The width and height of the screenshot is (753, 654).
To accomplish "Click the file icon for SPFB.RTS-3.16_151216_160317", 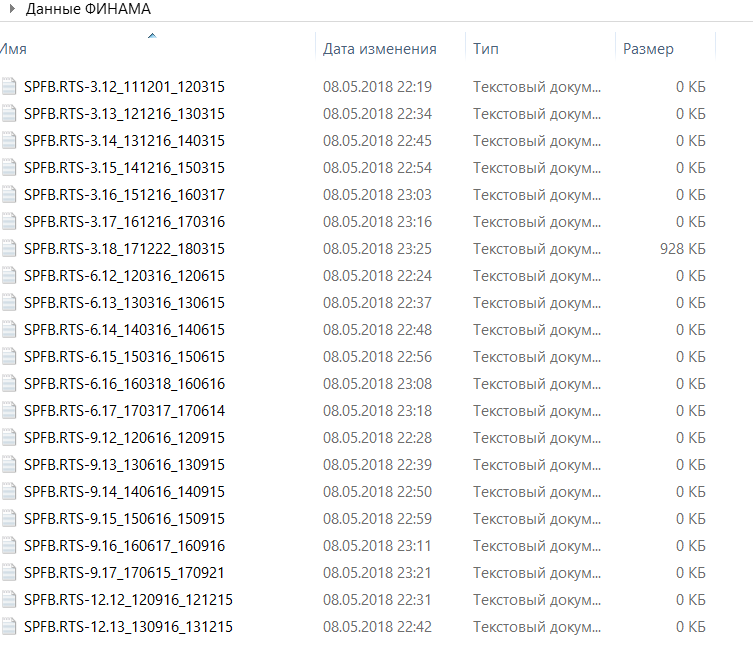I will [9, 194].
